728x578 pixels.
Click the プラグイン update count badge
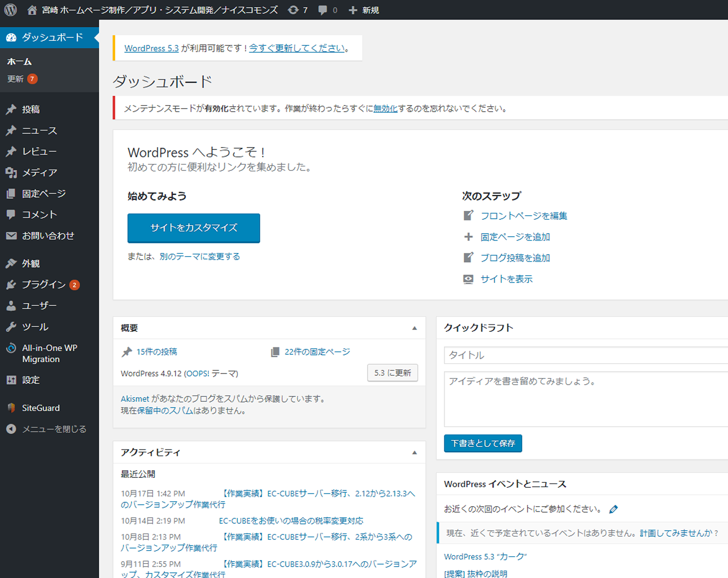[x=74, y=285]
